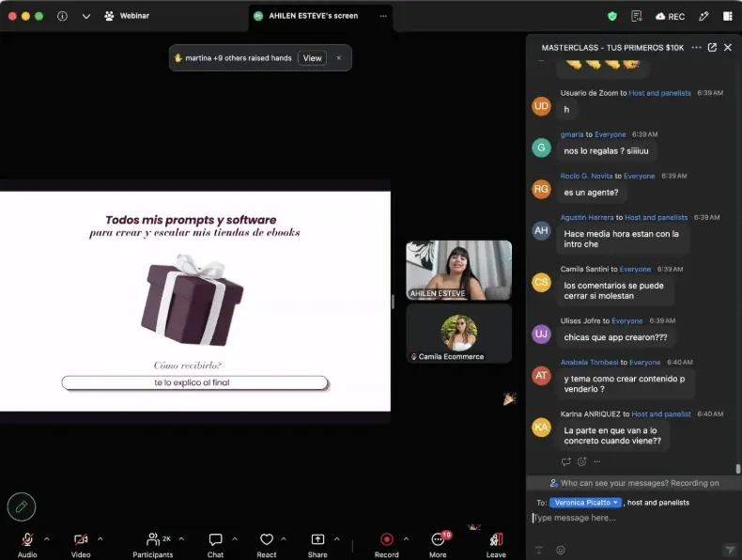Click 'te lo explico al final' slide button
This screenshot has height=560, width=742.
coord(194,382)
